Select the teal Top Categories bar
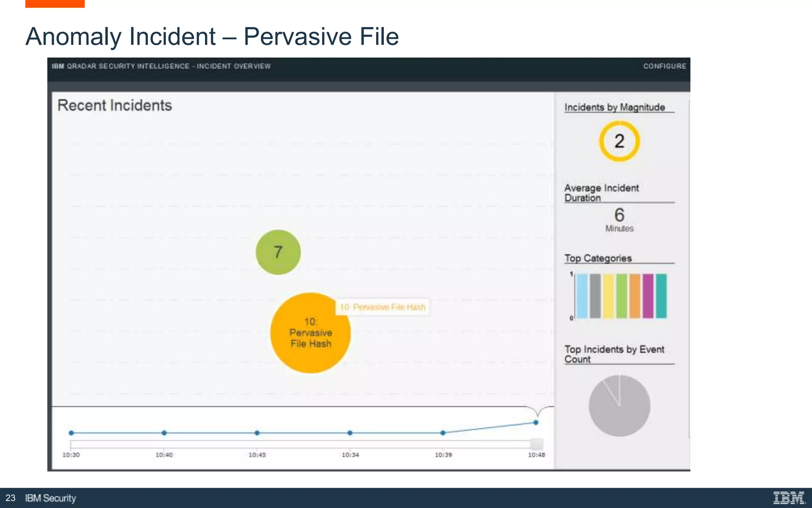The height and width of the screenshot is (508, 812). (661, 296)
